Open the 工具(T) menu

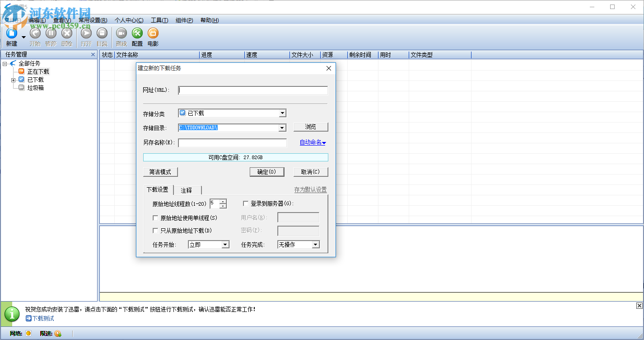tap(159, 20)
